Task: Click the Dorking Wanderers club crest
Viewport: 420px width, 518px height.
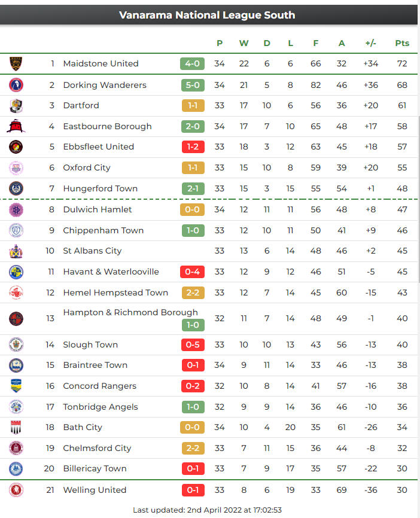Action: [x=16, y=85]
